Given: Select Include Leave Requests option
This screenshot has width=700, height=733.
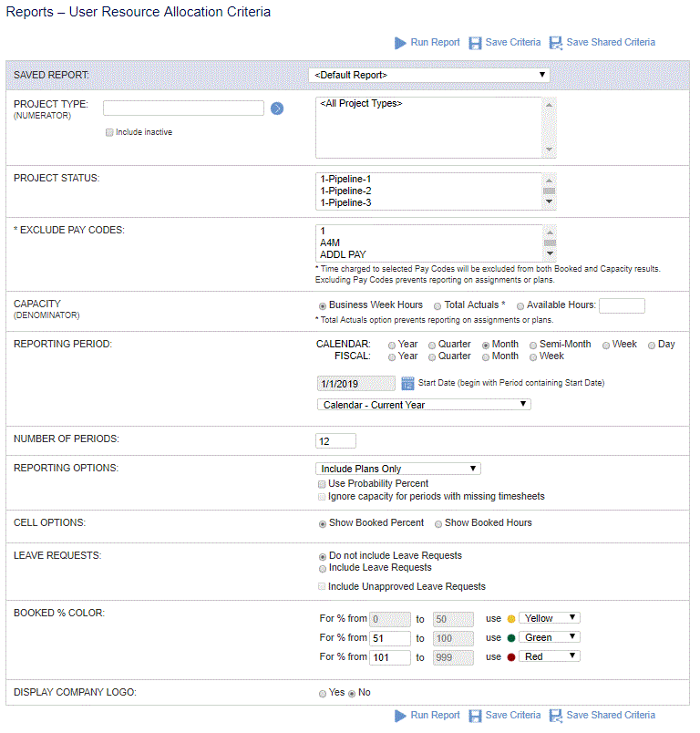Looking at the screenshot, I should click(323, 569).
